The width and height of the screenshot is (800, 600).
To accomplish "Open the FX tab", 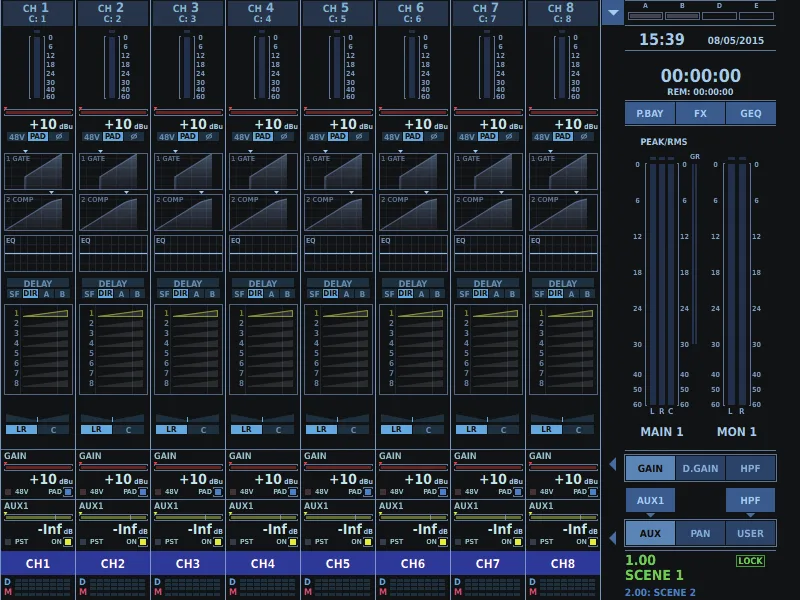I will click(x=701, y=113).
